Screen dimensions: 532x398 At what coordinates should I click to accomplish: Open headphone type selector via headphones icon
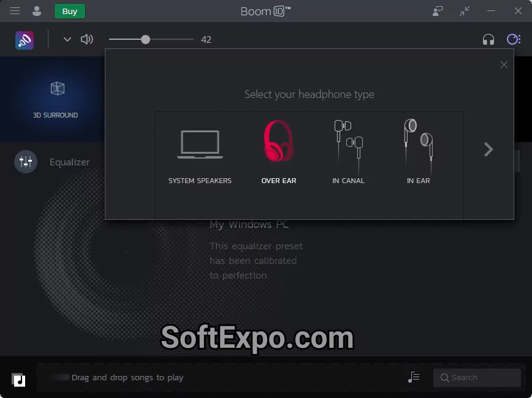(x=488, y=39)
